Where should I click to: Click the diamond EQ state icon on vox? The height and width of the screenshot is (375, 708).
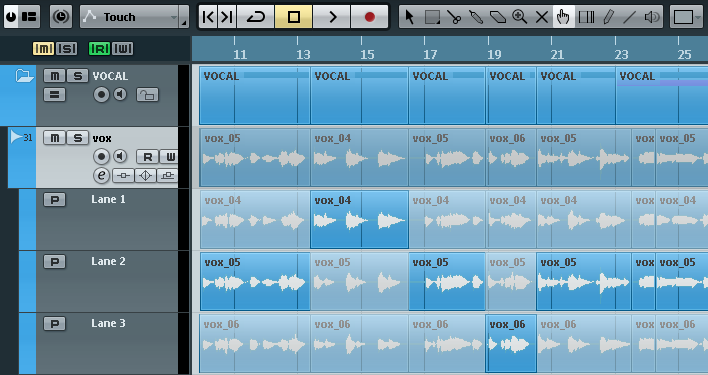[145, 176]
